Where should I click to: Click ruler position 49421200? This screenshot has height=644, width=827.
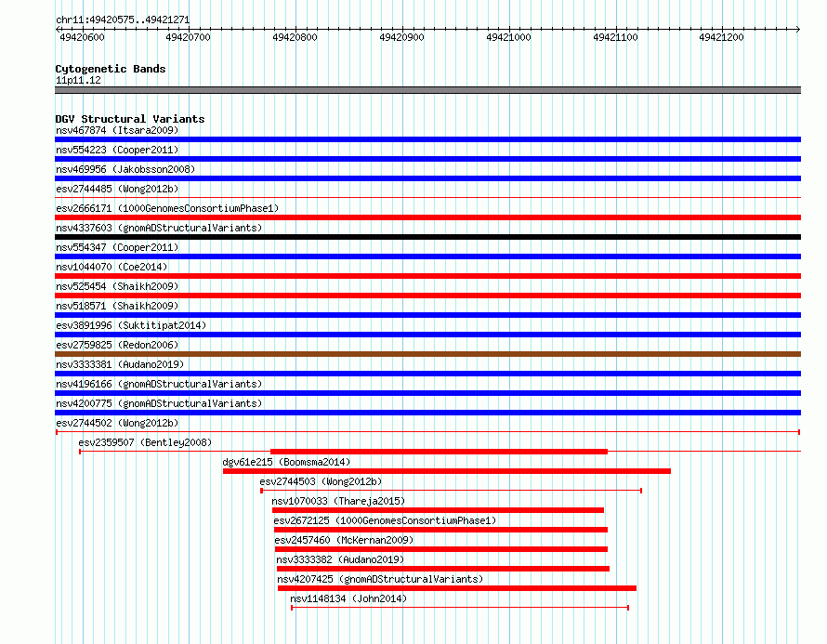click(721, 37)
